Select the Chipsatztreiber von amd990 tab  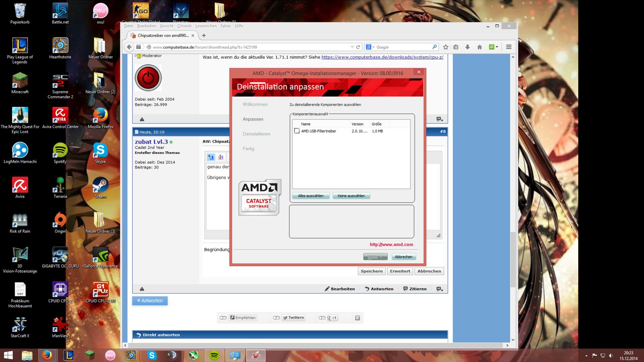coord(163,36)
